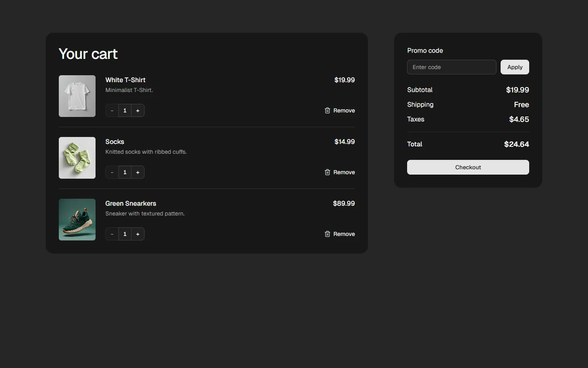Focus the Enter code promo field
Image resolution: width=588 pixels, height=368 pixels.
point(451,67)
